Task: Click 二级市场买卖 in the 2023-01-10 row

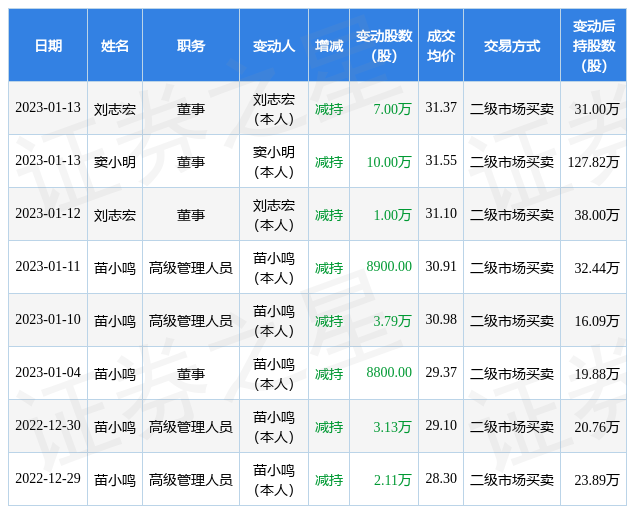Action: coord(512,321)
